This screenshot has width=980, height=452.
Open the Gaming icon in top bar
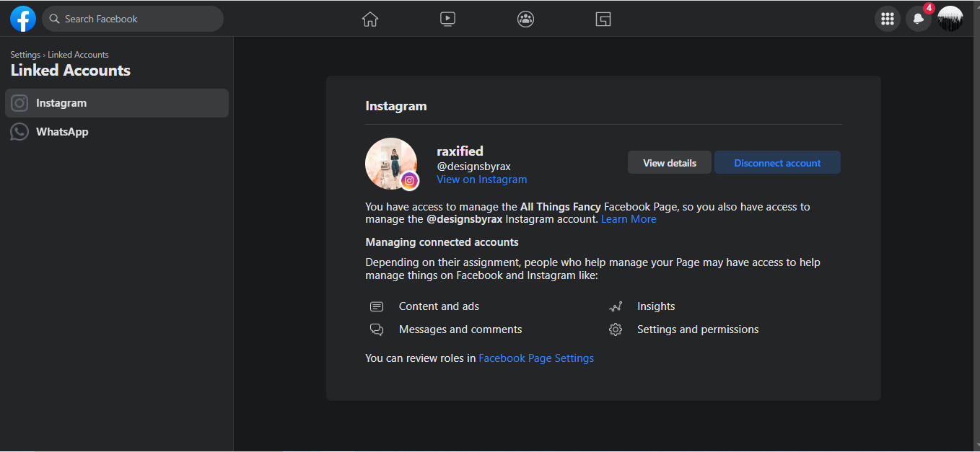tap(603, 19)
